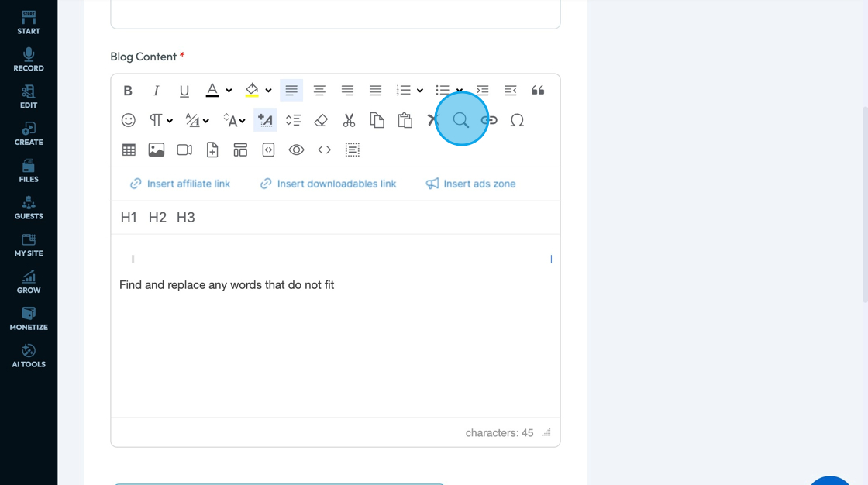This screenshot has width=868, height=485.
Task: Open the layout templates icon
Action: (240, 150)
